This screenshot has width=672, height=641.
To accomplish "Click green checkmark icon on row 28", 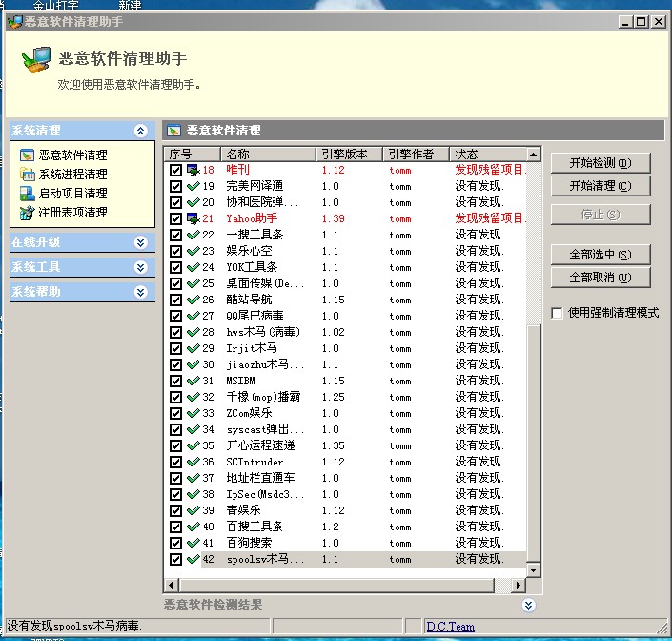I will [x=193, y=332].
